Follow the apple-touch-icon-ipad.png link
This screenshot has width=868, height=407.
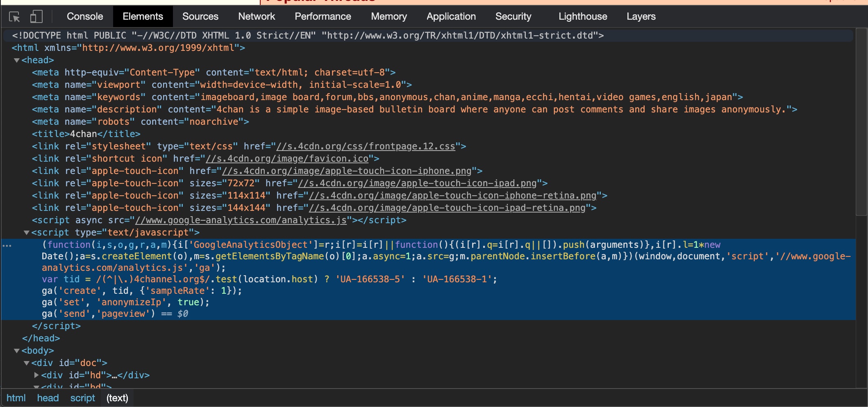click(417, 183)
